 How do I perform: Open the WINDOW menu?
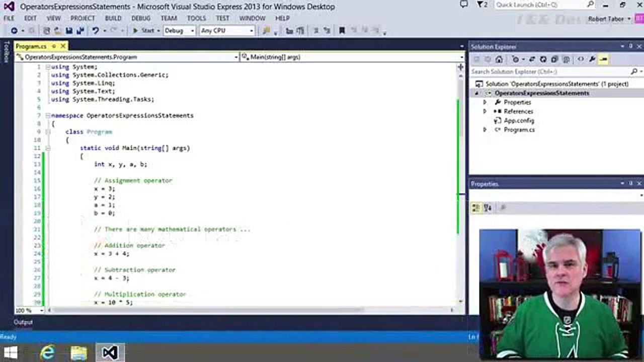click(252, 18)
